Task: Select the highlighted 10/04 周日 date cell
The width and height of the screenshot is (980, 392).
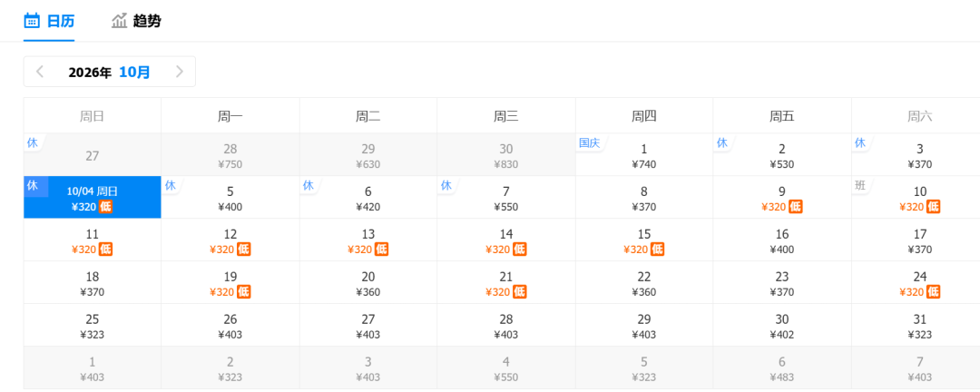Action: pyautogui.click(x=93, y=198)
